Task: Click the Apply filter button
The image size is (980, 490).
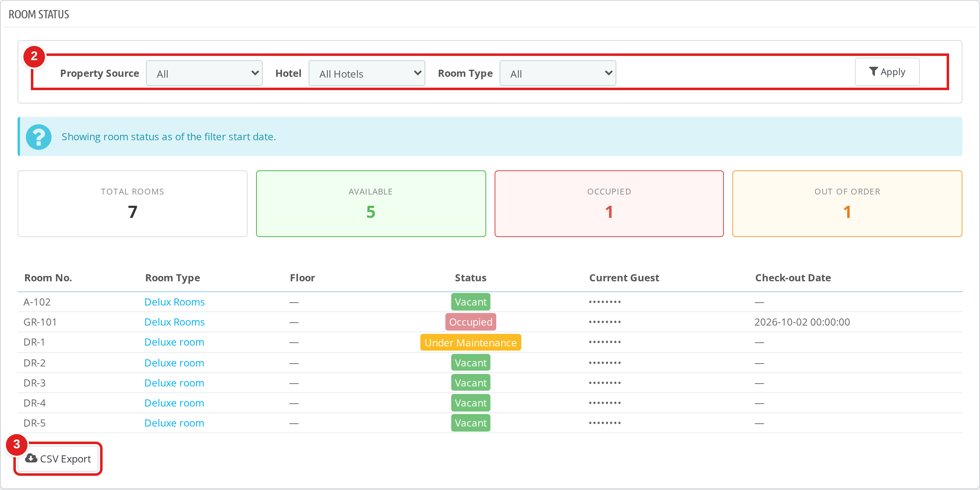Action: 887,72
